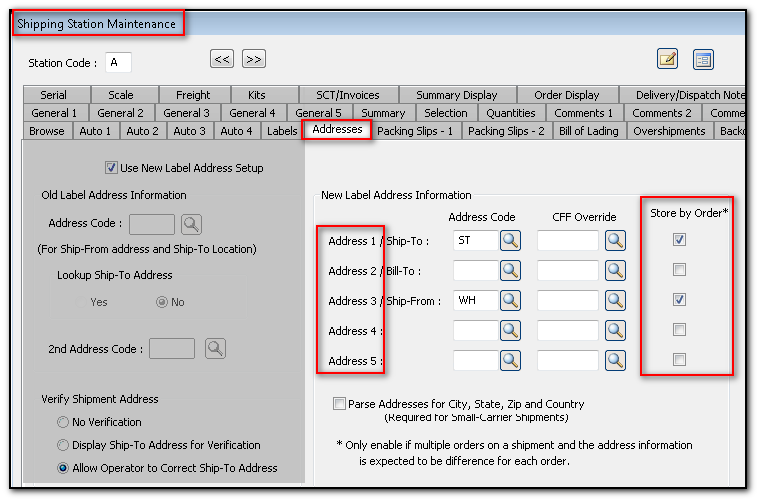Uncheck Use New Label Address Setup
Screen dimensions: 757x499
[x=111, y=168]
